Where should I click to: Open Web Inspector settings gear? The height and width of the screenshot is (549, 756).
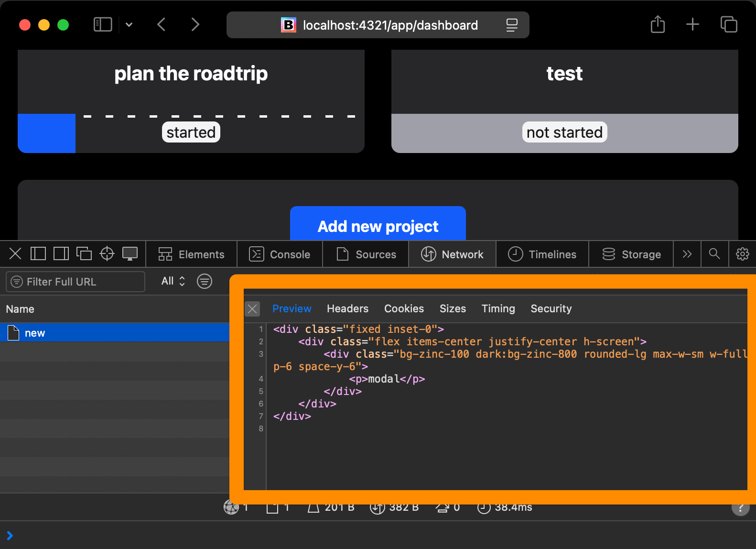click(x=743, y=253)
